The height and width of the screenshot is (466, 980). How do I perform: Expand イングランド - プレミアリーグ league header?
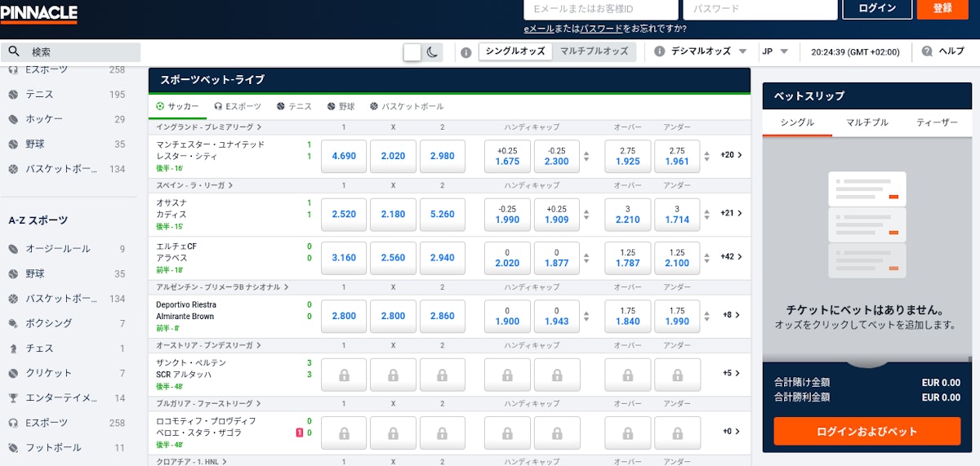pos(209,127)
